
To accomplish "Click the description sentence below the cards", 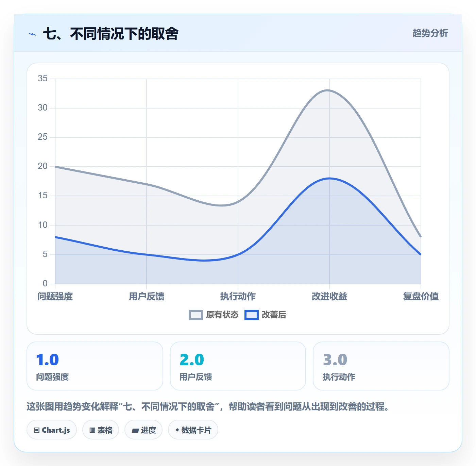I will click(x=208, y=406).
